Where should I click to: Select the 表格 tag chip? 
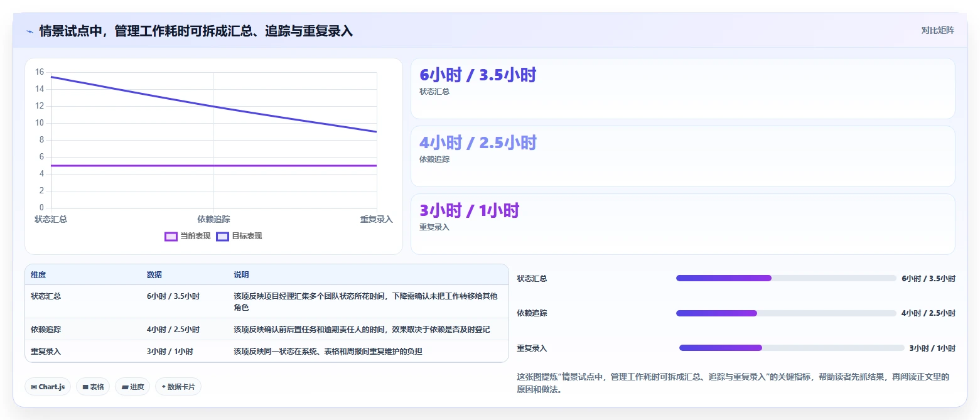(x=93, y=387)
